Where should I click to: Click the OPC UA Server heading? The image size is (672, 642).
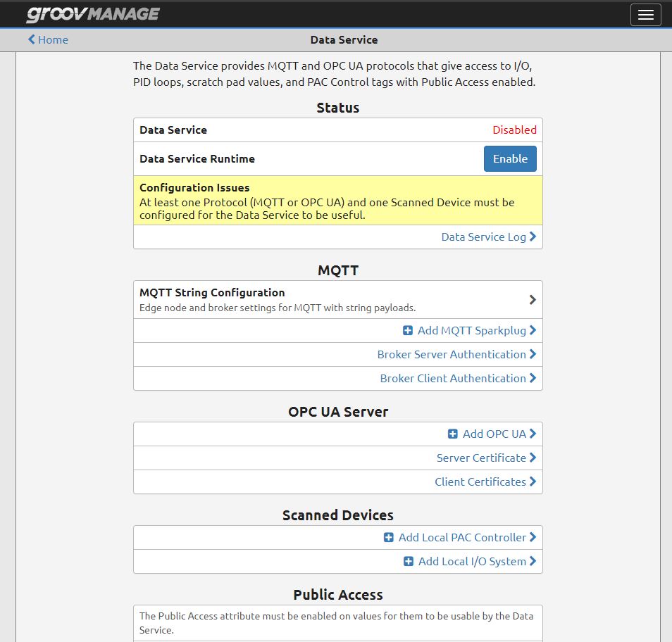(337, 412)
